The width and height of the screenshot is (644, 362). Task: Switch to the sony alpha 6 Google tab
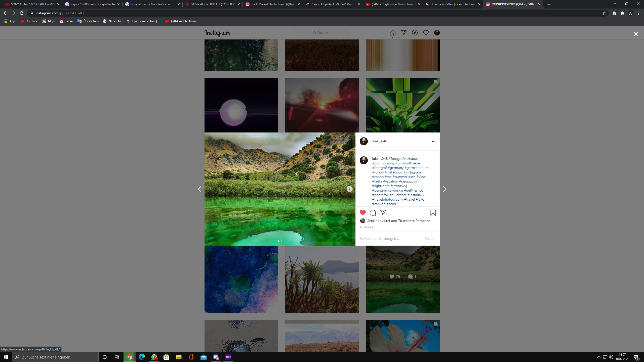[x=150, y=4]
